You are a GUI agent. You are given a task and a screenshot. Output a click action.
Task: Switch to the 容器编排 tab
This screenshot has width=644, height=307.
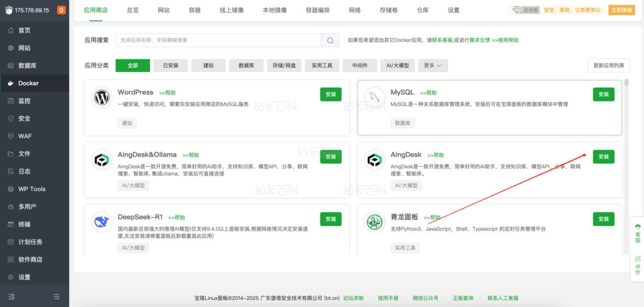point(318,10)
